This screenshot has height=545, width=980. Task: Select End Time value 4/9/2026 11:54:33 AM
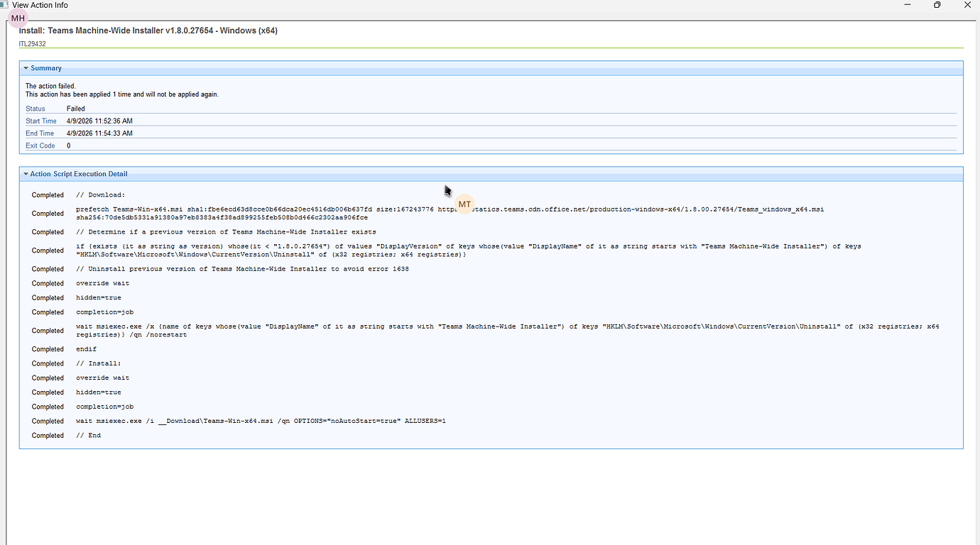(99, 133)
